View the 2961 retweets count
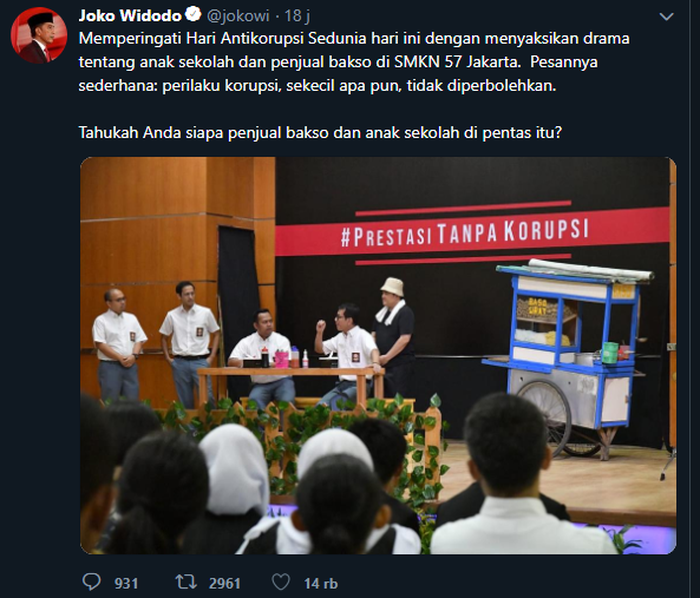 (225, 583)
